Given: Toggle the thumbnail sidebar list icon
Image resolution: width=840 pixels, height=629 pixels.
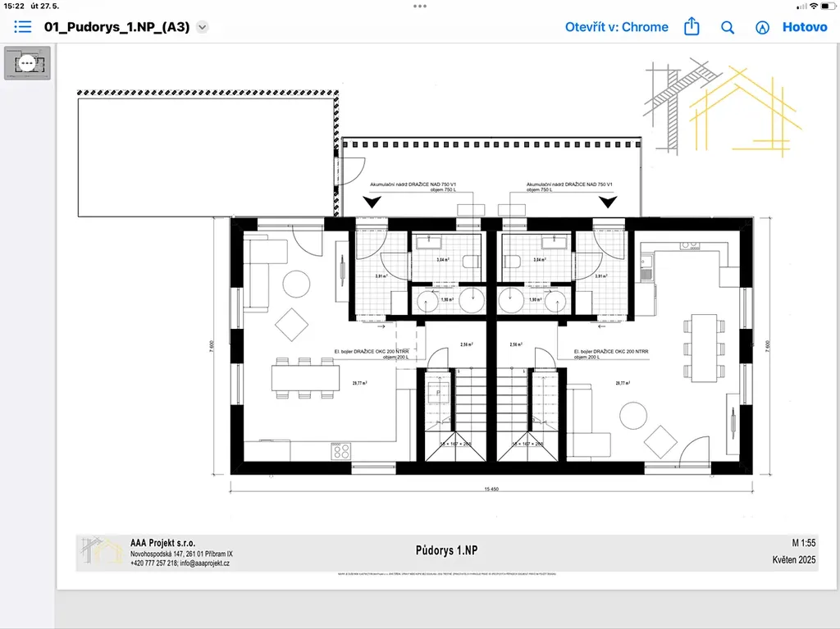Looking at the screenshot, I should 23,27.
